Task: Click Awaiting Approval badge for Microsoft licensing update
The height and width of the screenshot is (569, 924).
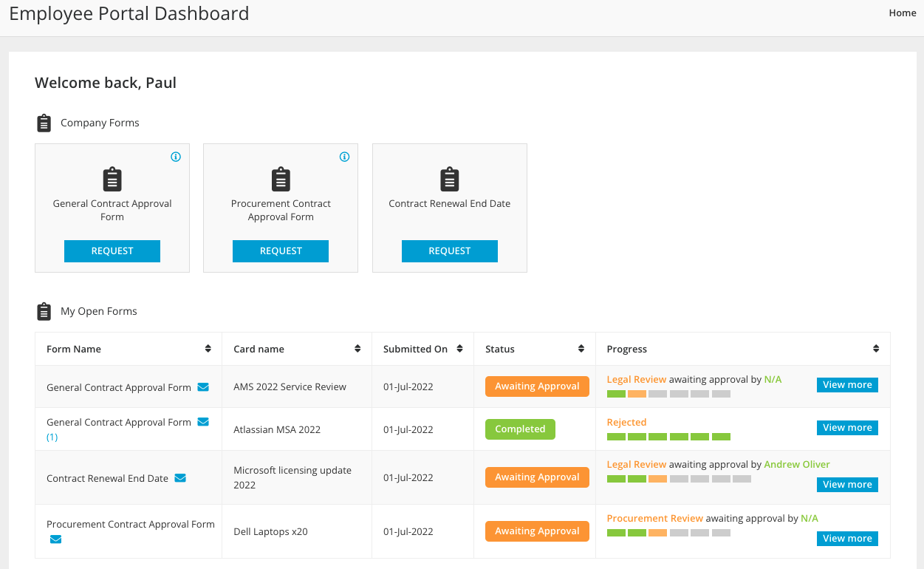Action: point(537,477)
